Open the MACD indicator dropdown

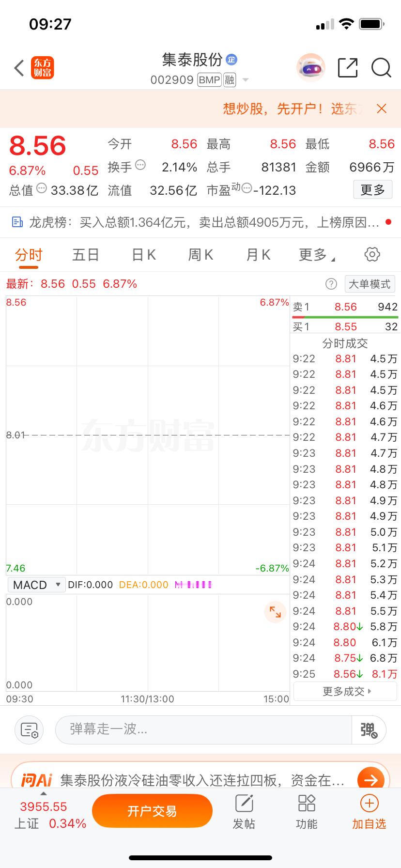[x=36, y=585]
